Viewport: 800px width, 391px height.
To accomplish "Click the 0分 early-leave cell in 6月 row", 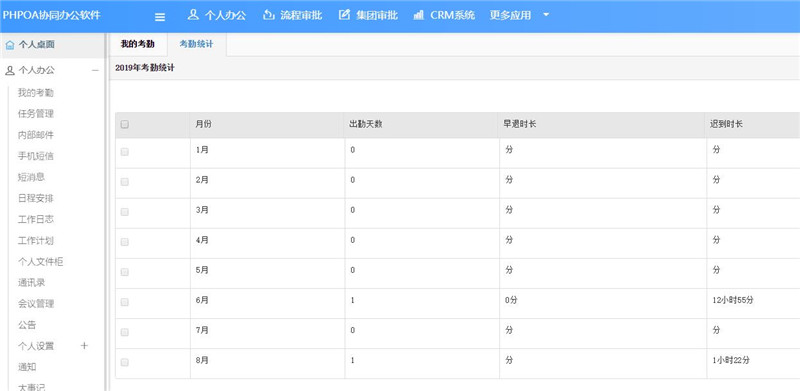I will [x=511, y=300].
